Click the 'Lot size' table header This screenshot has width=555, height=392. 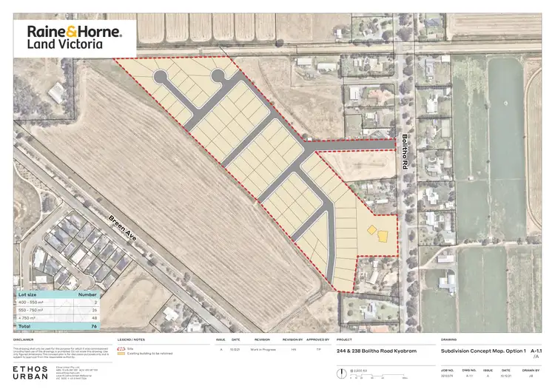27,294
